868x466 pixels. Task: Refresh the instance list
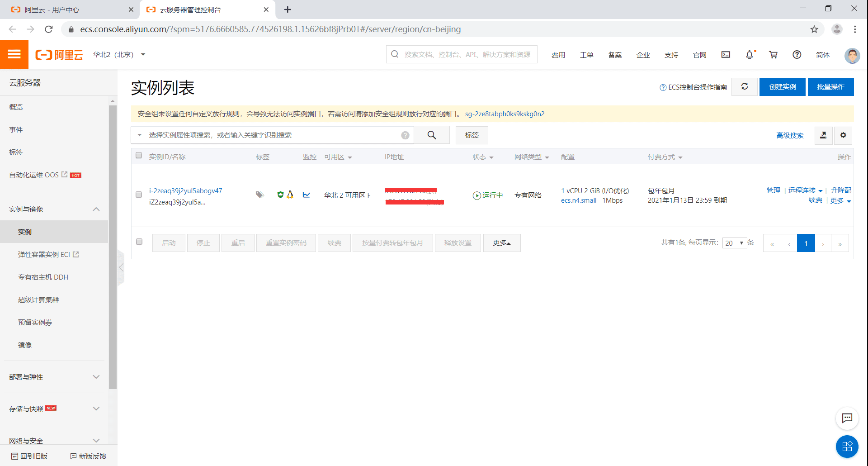745,86
